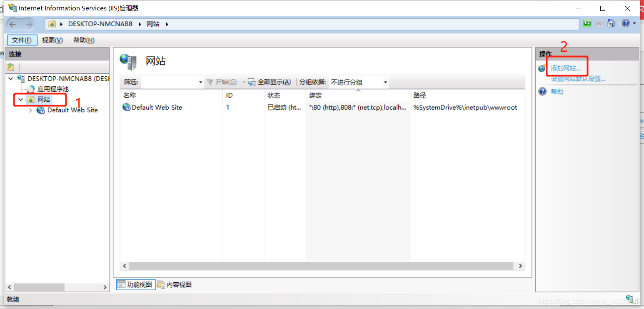The image size is (644, 309).
Task: Click the globe icon beside 添加网站
Action: pyautogui.click(x=542, y=68)
